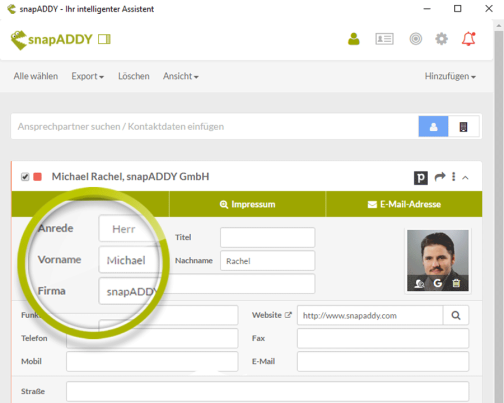Image resolution: width=504 pixels, height=403 pixels.
Task: Uncheck the Michael Rachel contact checkbox
Action: click(25, 177)
